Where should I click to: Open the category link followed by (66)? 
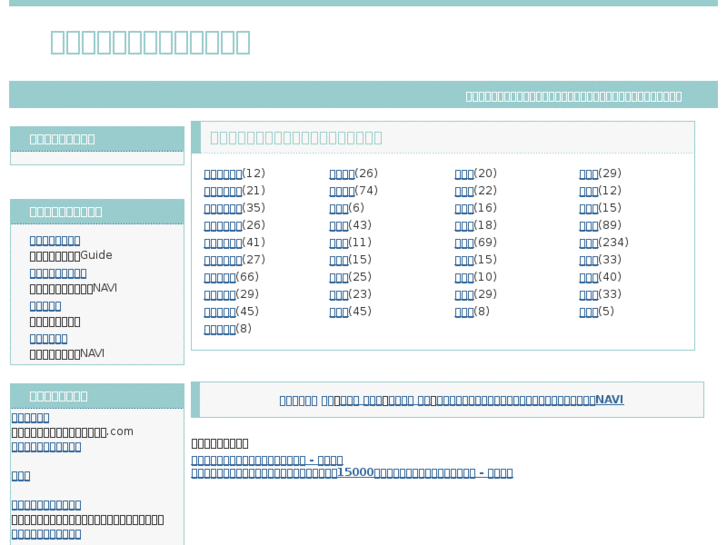point(220,277)
